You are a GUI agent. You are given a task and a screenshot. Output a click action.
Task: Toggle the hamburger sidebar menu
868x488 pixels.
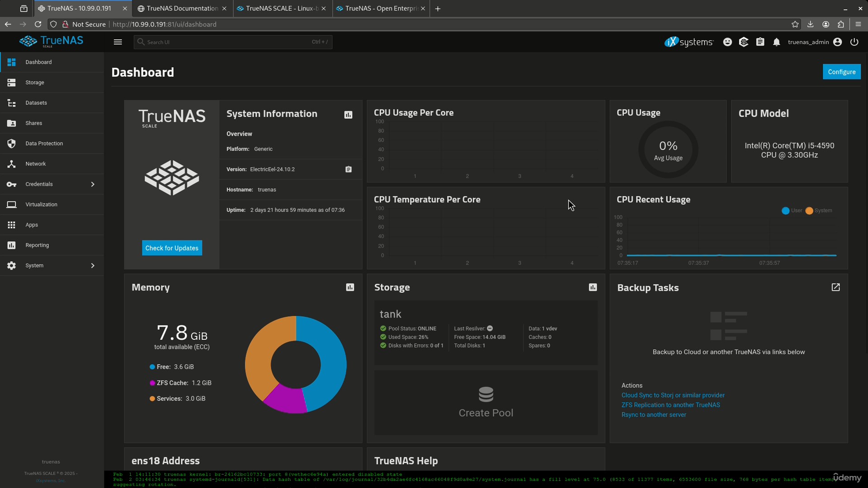[118, 42]
